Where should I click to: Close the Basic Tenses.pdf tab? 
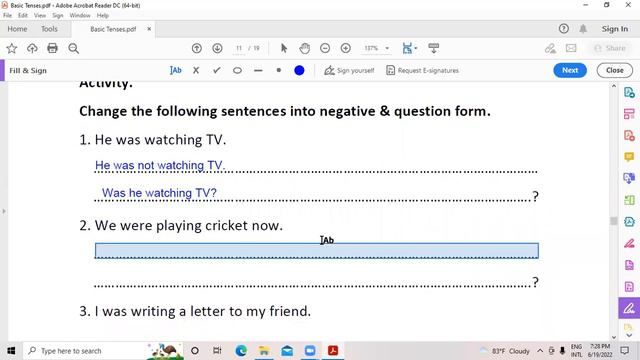pos(149,29)
